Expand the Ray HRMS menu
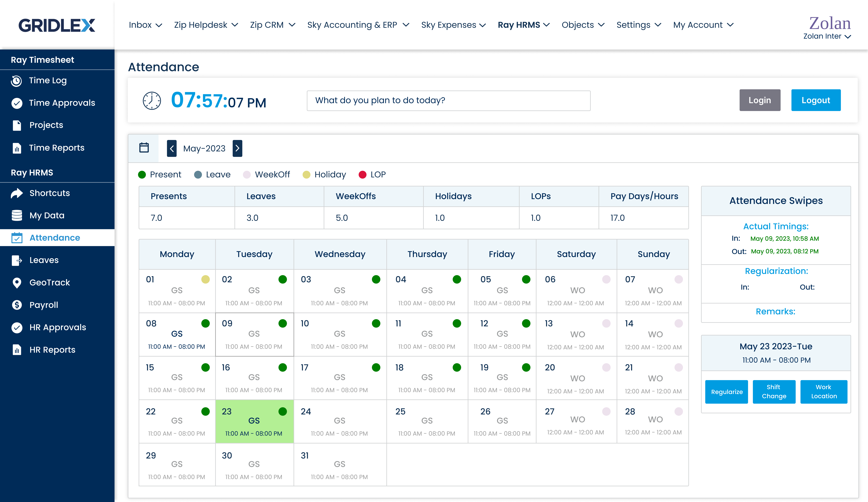The height and width of the screenshot is (502, 868). pos(523,25)
